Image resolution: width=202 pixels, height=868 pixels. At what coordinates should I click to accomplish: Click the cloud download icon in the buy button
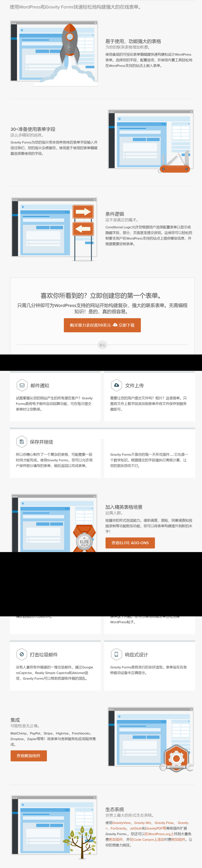pyautogui.click(x=115, y=325)
